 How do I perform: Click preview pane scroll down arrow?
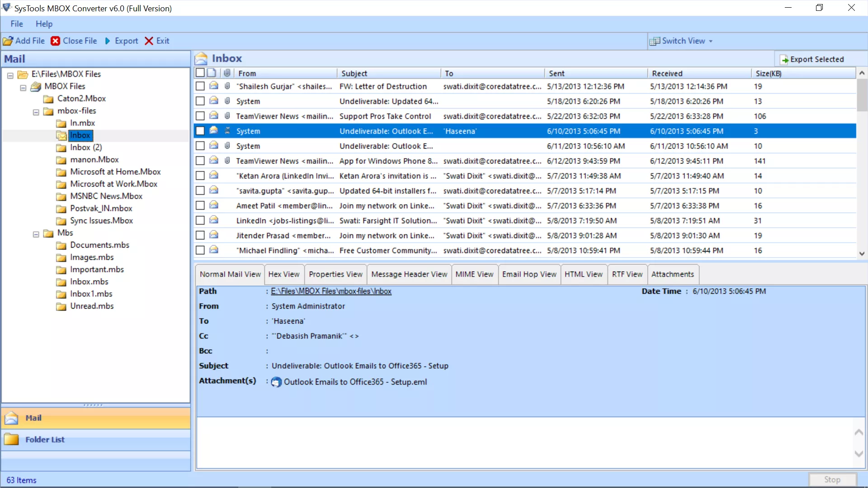click(x=859, y=454)
